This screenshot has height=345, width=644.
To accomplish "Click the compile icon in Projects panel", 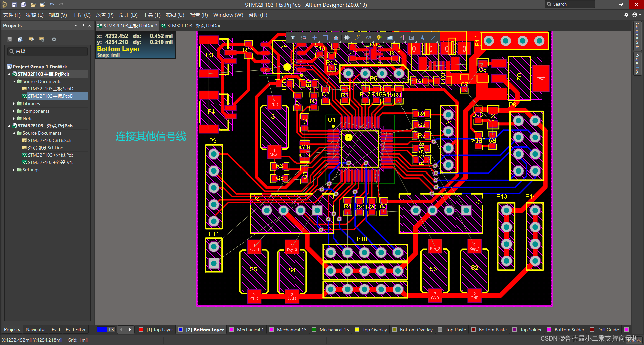I will click(x=20, y=39).
